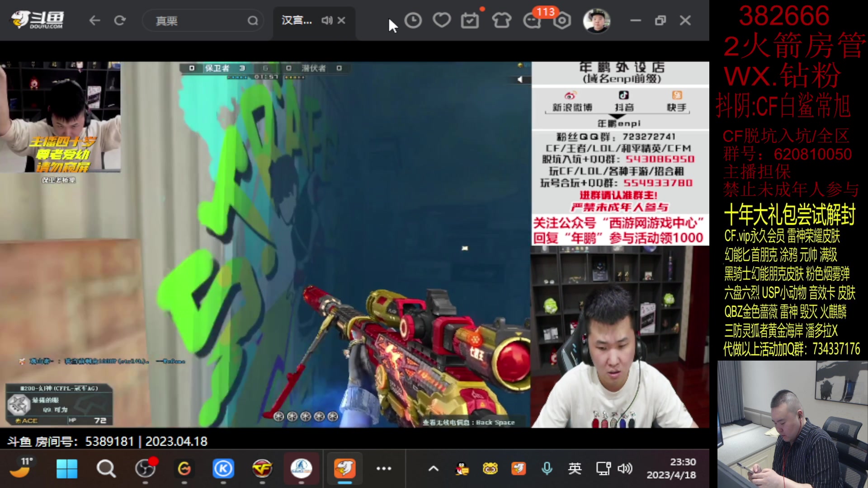The height and width of the screenshot is (488, 868).
Task: Switch input language via 英 indicator
Action: (x=575, y=469)
